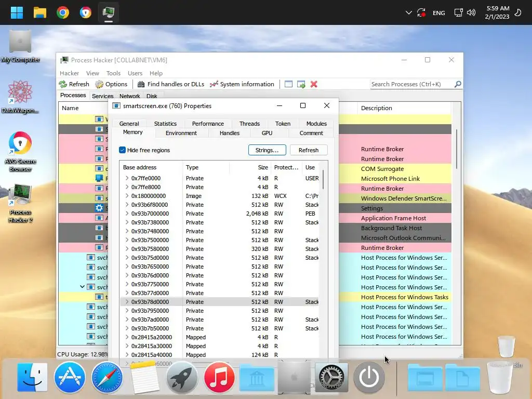The image size is (532, 399).
Task: Open Find handles or DLLs
Action: pyautogui.click(x=170, y=84)
